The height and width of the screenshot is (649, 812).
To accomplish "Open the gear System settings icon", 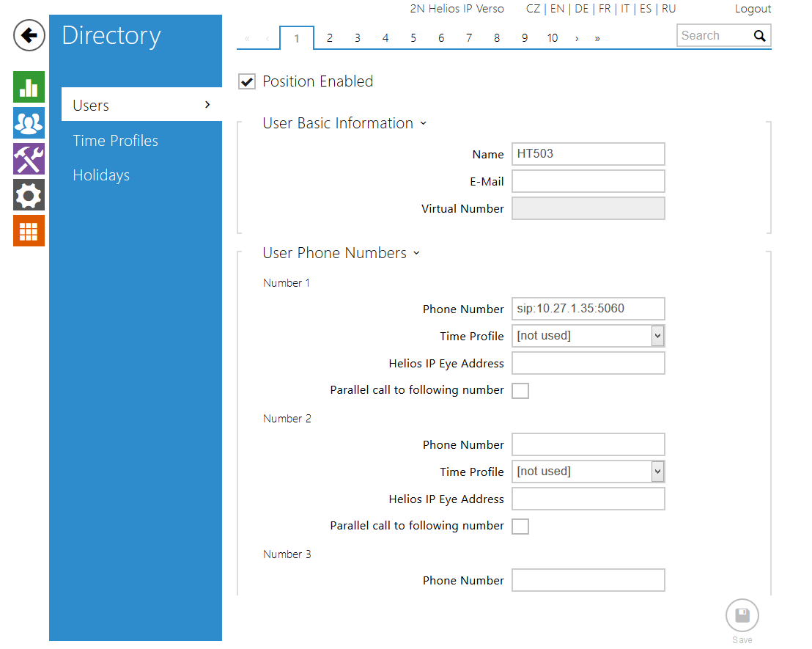I will pyautogui.click(x=29, y=194).
